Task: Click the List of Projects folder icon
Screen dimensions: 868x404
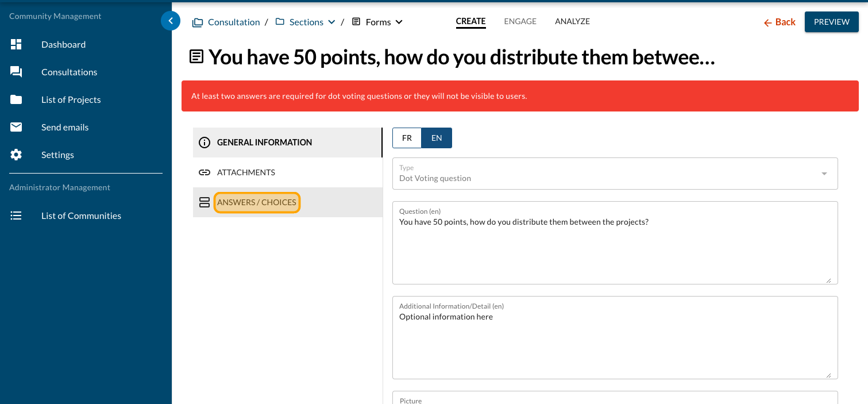Action: [16, 99]
